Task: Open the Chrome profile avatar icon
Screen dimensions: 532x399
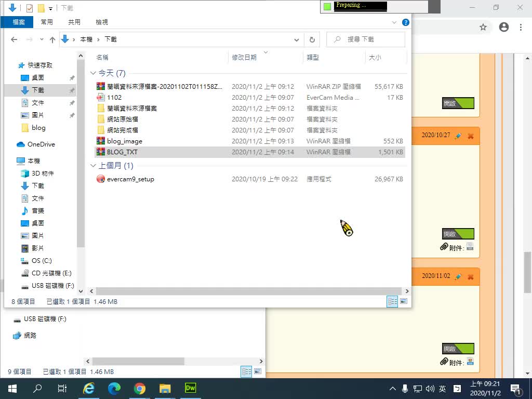Action: coord(504,27)
